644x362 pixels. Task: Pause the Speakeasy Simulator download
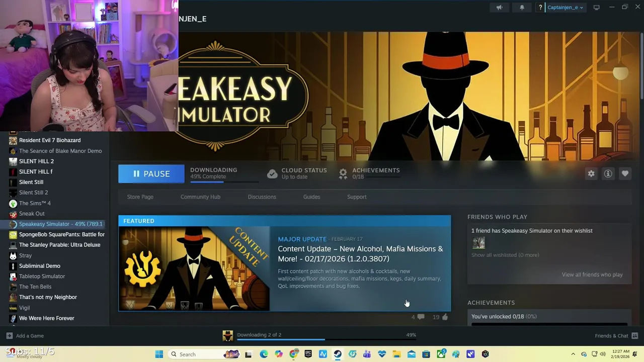tap(151, 174)
